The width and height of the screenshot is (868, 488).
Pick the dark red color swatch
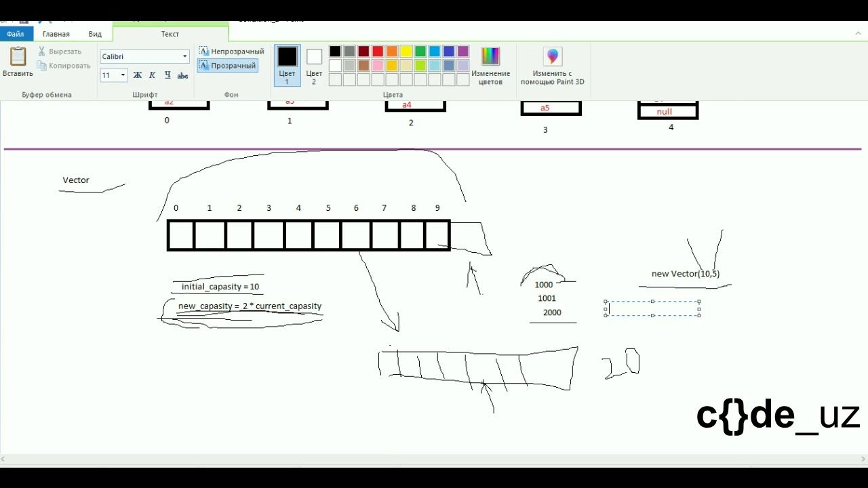pos(363,52)
